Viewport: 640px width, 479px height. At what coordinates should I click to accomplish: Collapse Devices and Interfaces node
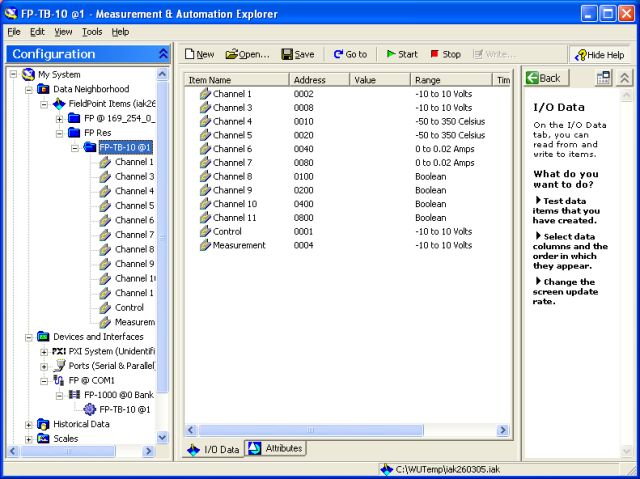(x=29, y=337)
